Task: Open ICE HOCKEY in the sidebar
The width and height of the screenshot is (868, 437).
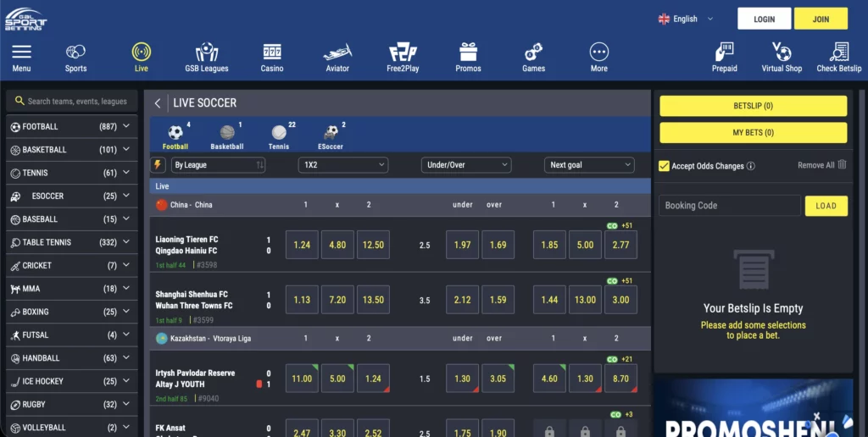Action: pos(72,381)
